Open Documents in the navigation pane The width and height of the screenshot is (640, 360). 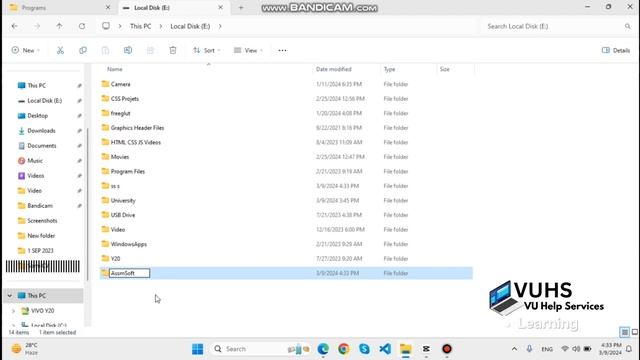click(42, 146)
